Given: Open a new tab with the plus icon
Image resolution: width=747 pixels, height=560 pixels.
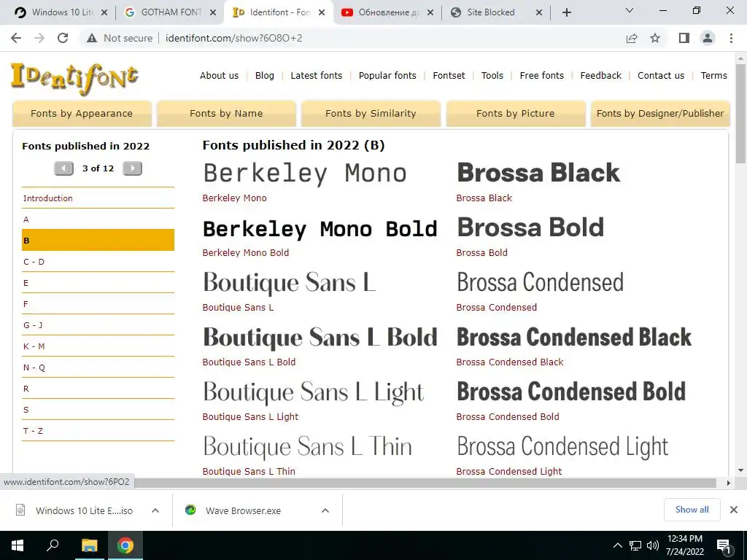Looking at the screenshot, I should tap(566, 12).
